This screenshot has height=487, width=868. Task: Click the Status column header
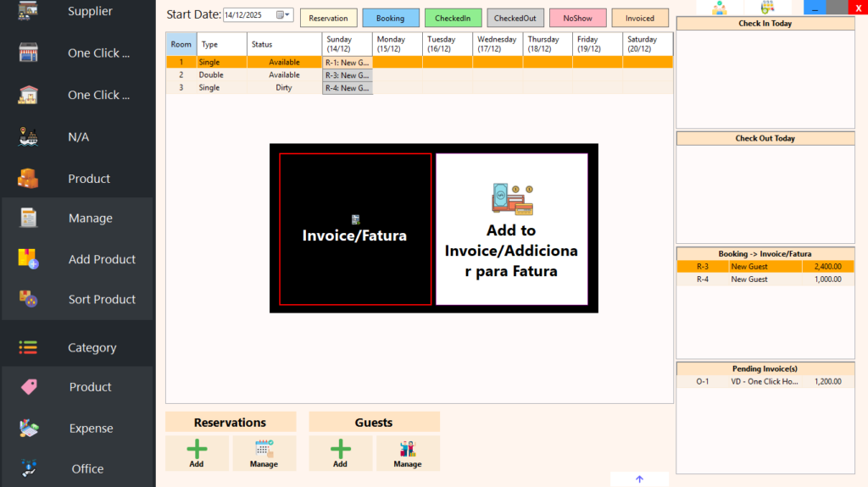pos(284,44)
